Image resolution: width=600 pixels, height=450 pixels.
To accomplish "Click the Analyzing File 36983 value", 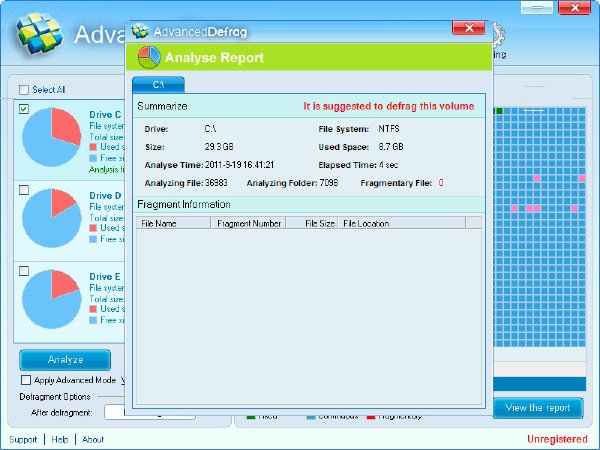I will 216,183.
